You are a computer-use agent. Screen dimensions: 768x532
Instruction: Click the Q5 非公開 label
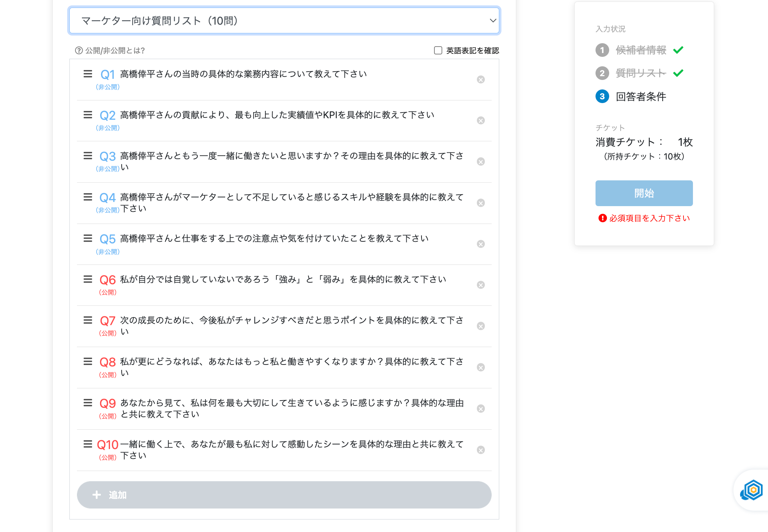(108, 252)
